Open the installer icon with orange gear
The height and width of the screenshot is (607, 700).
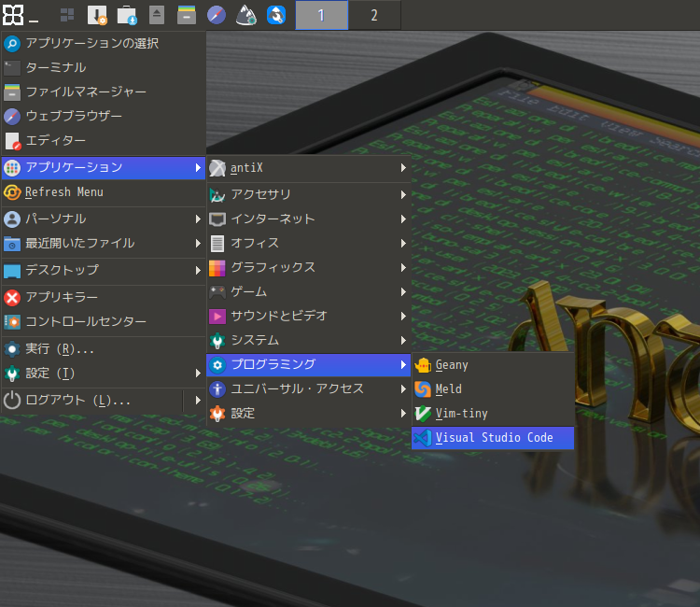pyautogui.click(x=97, y=15)
